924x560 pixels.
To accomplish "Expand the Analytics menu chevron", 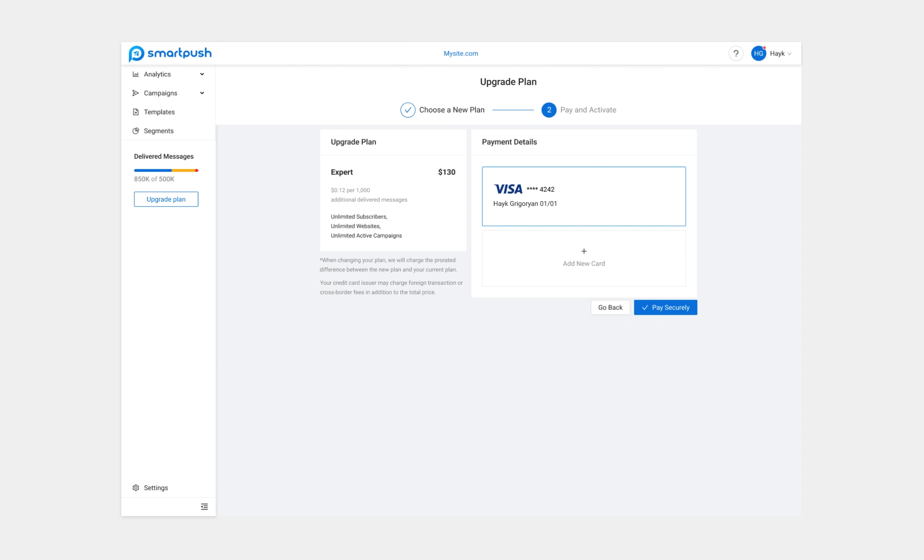I will [x=202, y=74].
